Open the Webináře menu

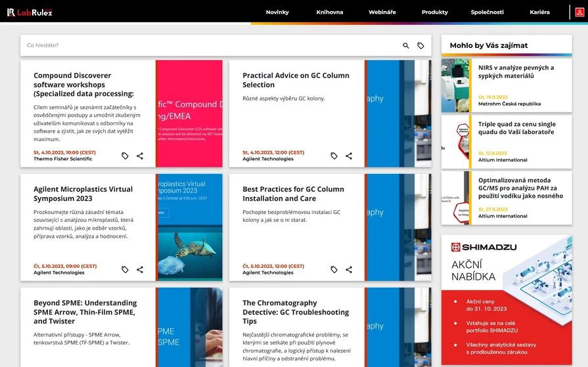pos(382,12)
